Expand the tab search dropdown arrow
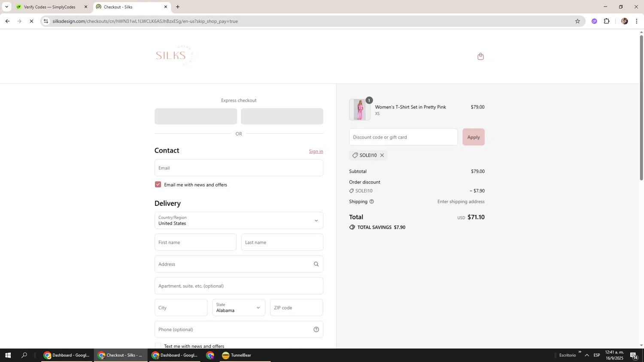Screen dimensions: 644x362 tap(6, 7)
